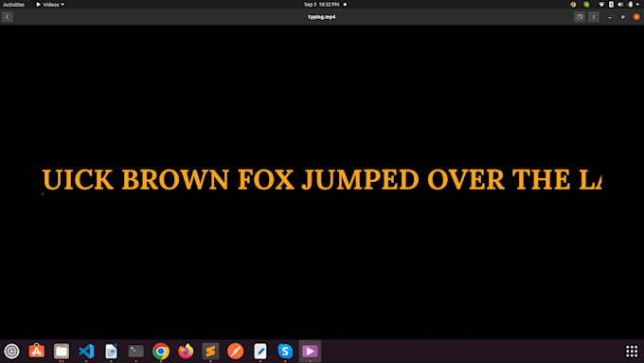Go back using the header arrow button
644x363 pixels.
point(8,17)
